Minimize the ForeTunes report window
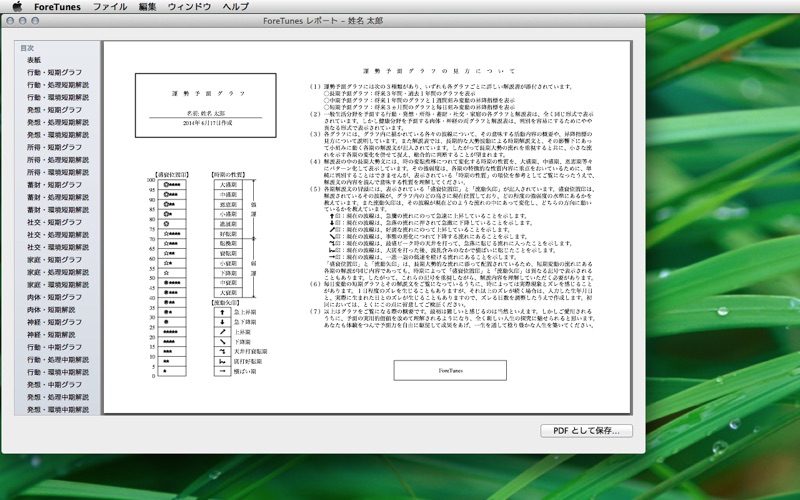Image resolution: width=800 pixels, height=500 pixels. 22,21
